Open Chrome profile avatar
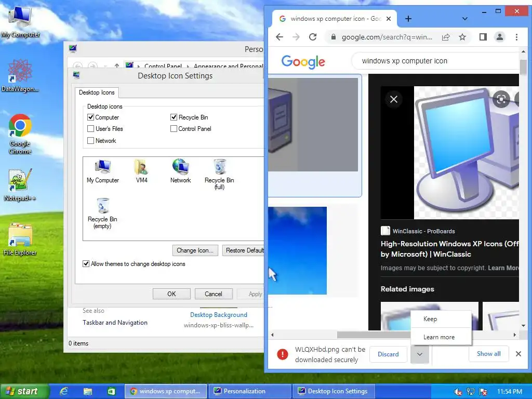532x399 pixels. (x=500, y=37)
